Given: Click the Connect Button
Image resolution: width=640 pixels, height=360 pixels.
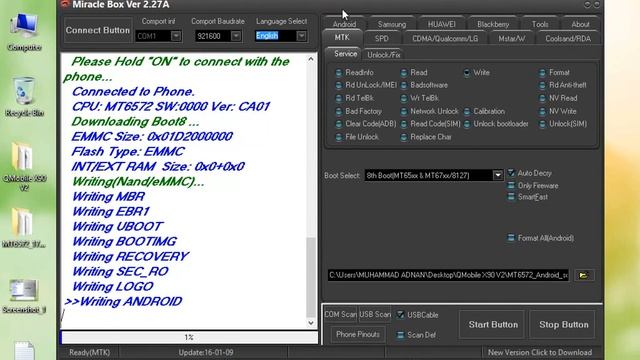Looking at the screenshot, I should pyautogui.click(x=98, y=30).
